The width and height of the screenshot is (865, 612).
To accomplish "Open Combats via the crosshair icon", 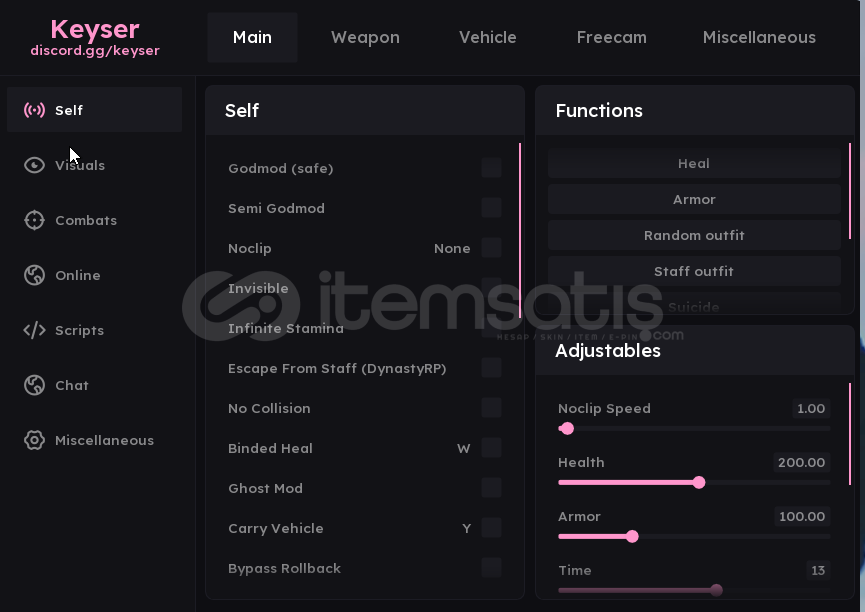I will click(34, 220).
